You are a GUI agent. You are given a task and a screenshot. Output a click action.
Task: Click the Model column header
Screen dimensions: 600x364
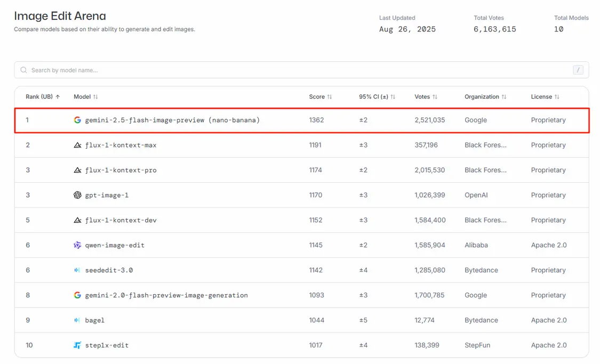coord(86,97)
